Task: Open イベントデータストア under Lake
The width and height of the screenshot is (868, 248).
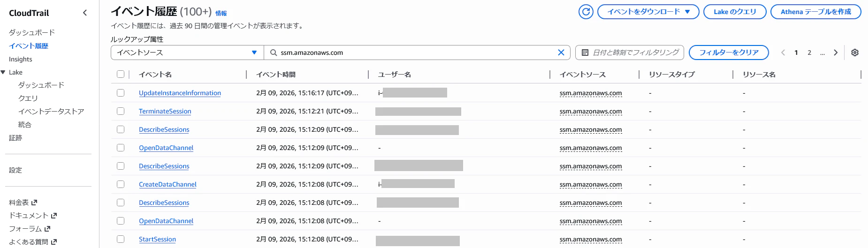Action: pos(51,111)
